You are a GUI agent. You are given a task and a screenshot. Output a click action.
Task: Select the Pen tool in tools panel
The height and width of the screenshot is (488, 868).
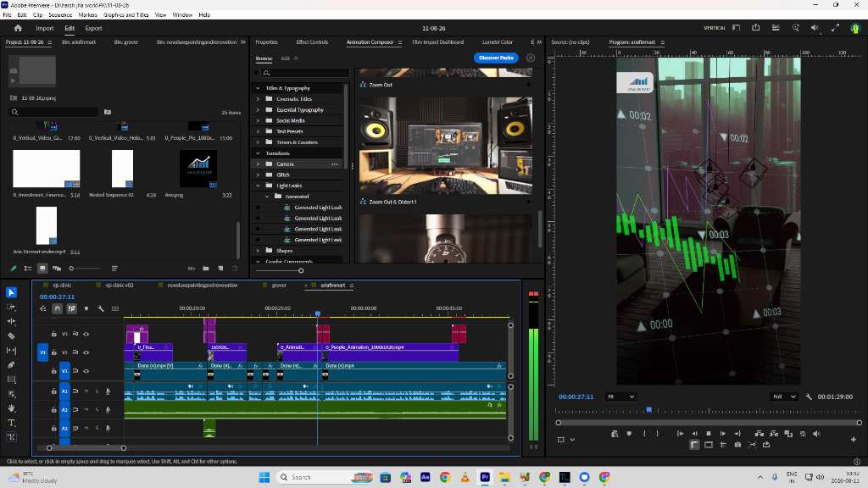(x=11, y=364)
